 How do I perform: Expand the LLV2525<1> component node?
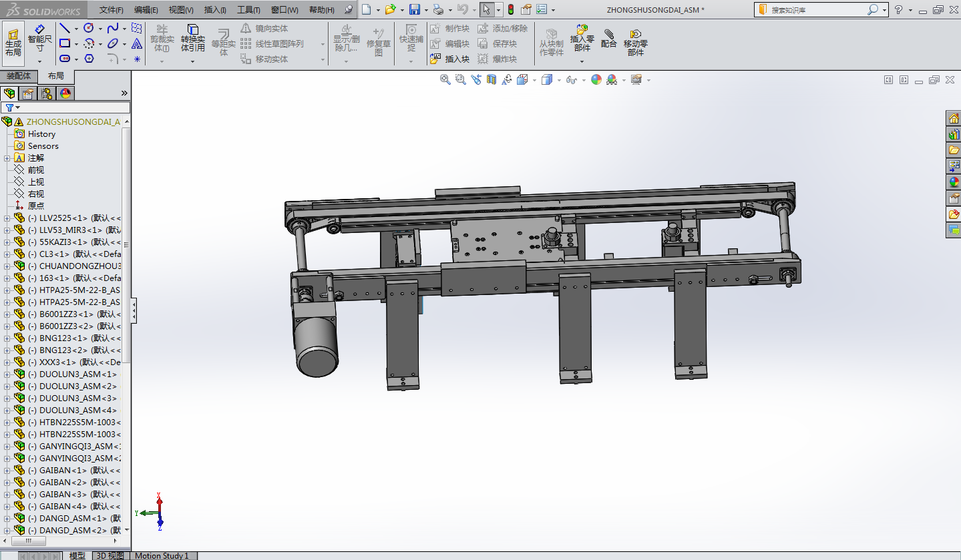[x=7, y=218]
